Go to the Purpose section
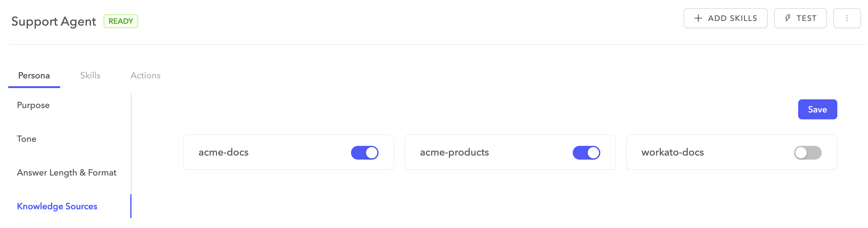This screenshot has width=868, height=228. point(33,105)
